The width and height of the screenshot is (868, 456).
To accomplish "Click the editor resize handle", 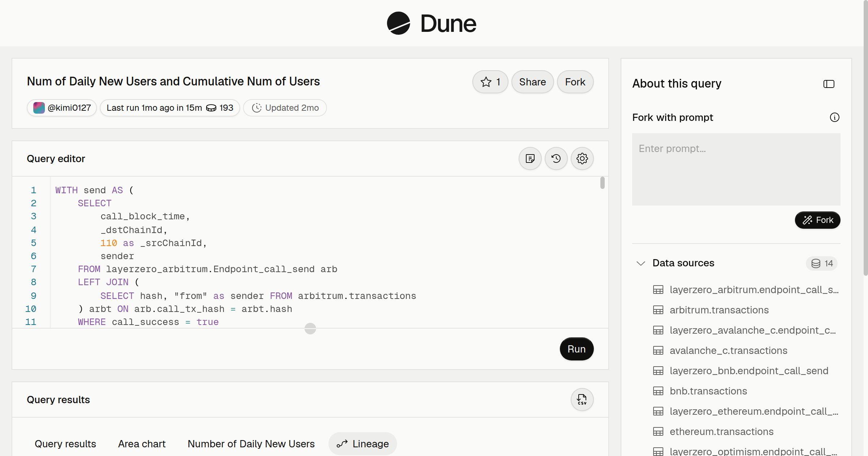I will point(310,329).
